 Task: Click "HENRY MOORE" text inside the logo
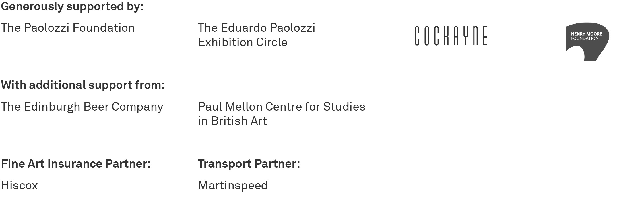point(586,34)
